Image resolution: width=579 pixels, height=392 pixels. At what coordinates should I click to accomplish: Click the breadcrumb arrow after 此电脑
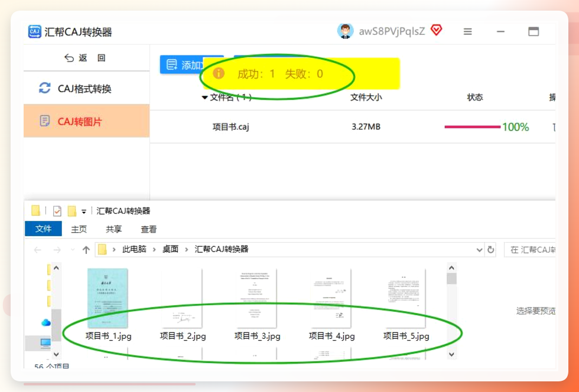[154, 250]
